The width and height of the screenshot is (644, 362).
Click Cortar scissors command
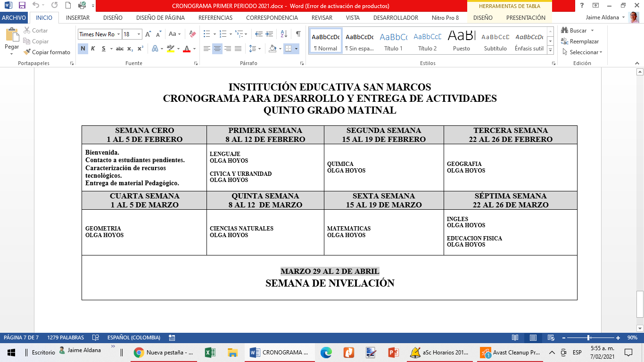35,31
